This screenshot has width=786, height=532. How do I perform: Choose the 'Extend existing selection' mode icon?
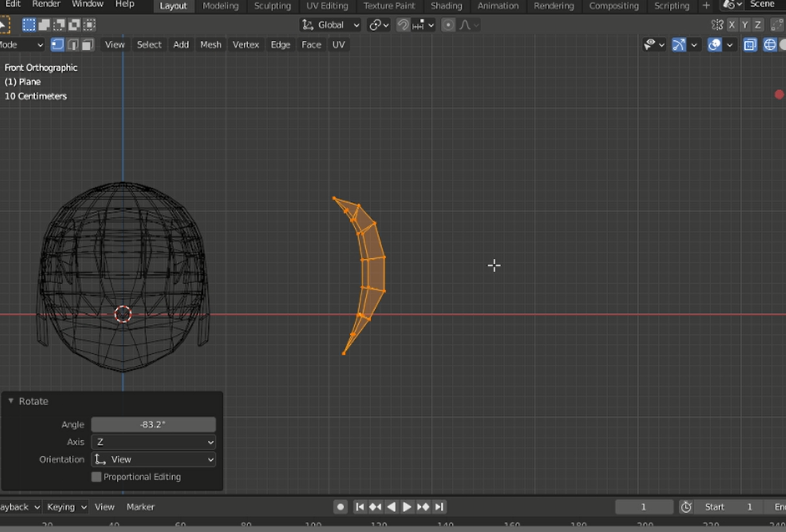pyautogui.click(x=44, y=24)
